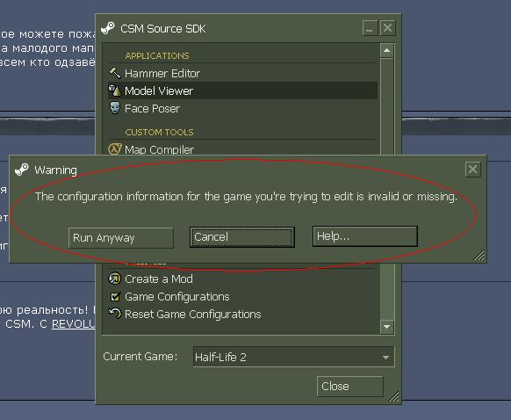Select the Model Viewer entry
The width and height of the screenshot is (511, 420).
(x=242, y=91)
